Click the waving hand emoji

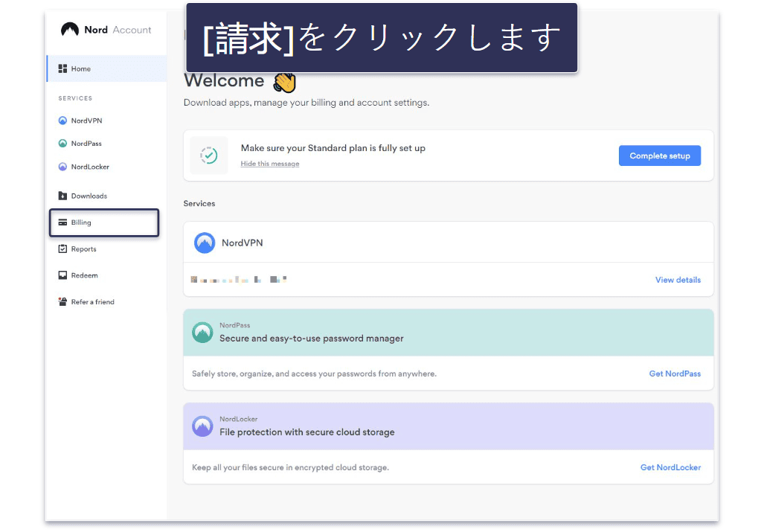point(285,83)
